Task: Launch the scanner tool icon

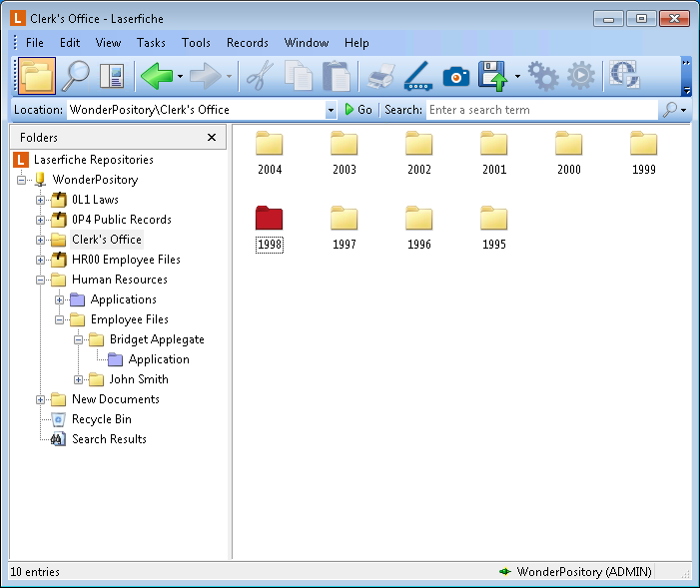Action: (x=418, y=76)
